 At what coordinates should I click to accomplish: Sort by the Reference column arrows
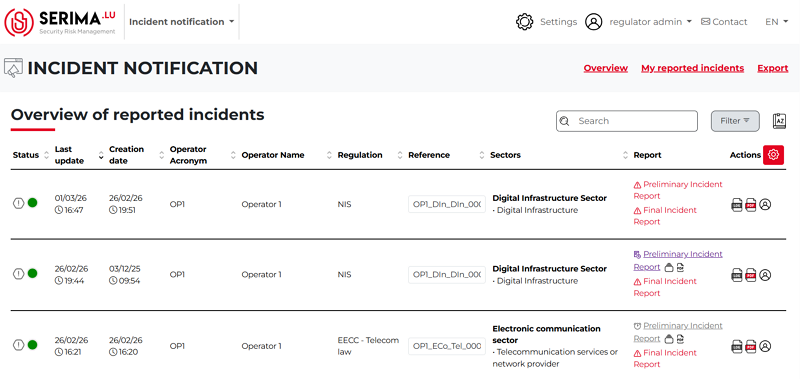(x=482, y=155)
